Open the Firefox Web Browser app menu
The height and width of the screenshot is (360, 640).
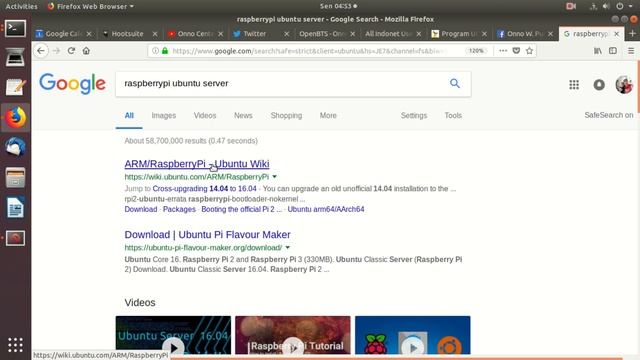91,6
